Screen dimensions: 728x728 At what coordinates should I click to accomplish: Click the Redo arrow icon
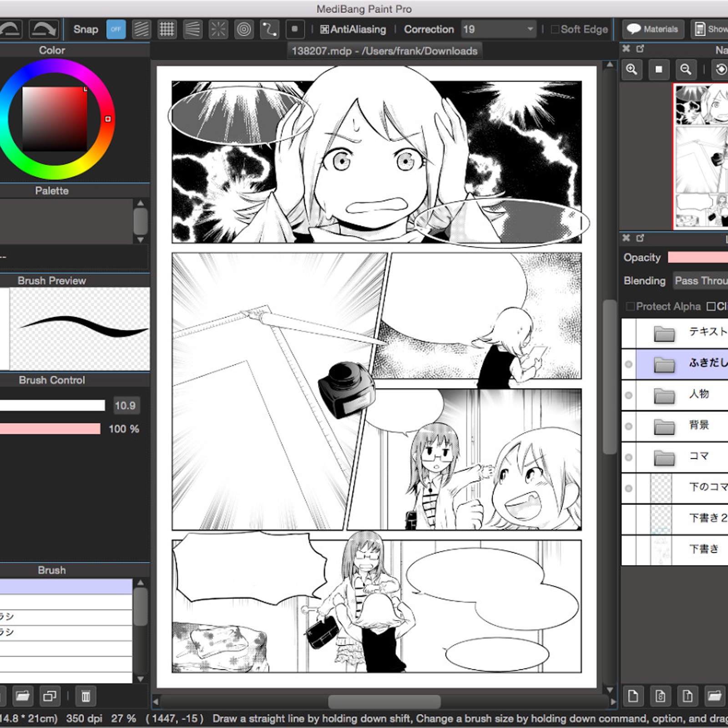tap(44, 29)
